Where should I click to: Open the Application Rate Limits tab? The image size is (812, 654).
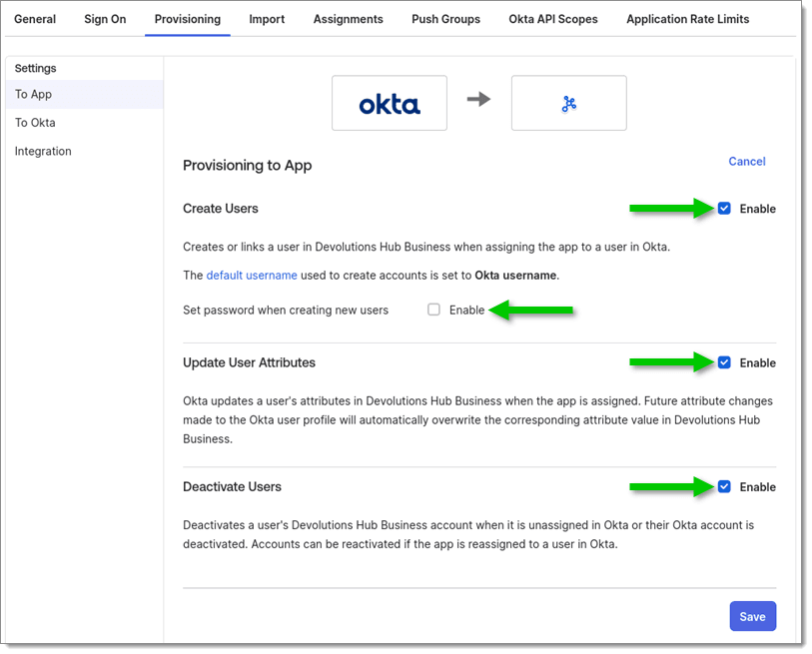tap(687, 19)
